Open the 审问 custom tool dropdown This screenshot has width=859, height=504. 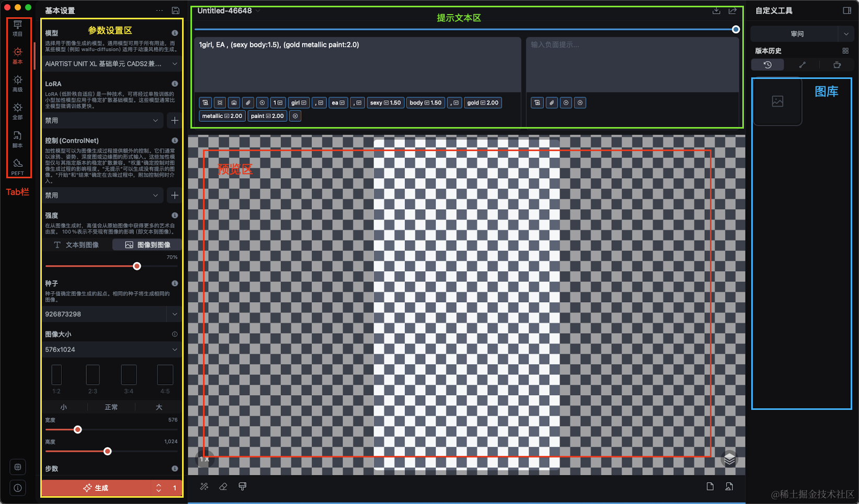tap(802, 34)
